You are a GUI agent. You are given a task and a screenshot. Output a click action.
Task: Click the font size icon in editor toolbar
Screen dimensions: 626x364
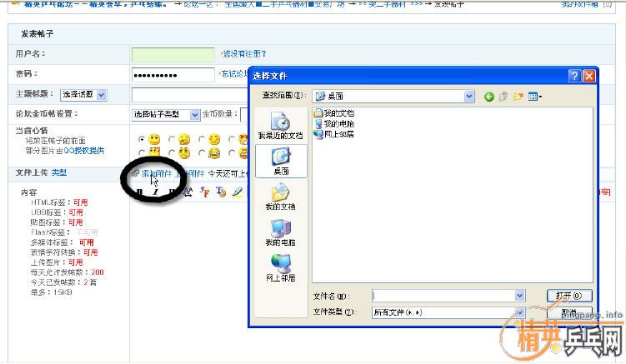pos(188,192)
